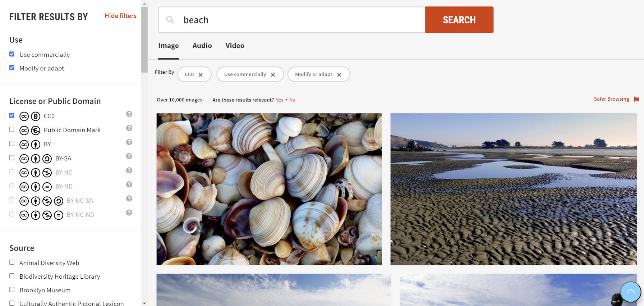The height and width of the screenshot is (306, 644).
Task: Click filter panel scroll down arrow
Action: (x=144, y=303)
